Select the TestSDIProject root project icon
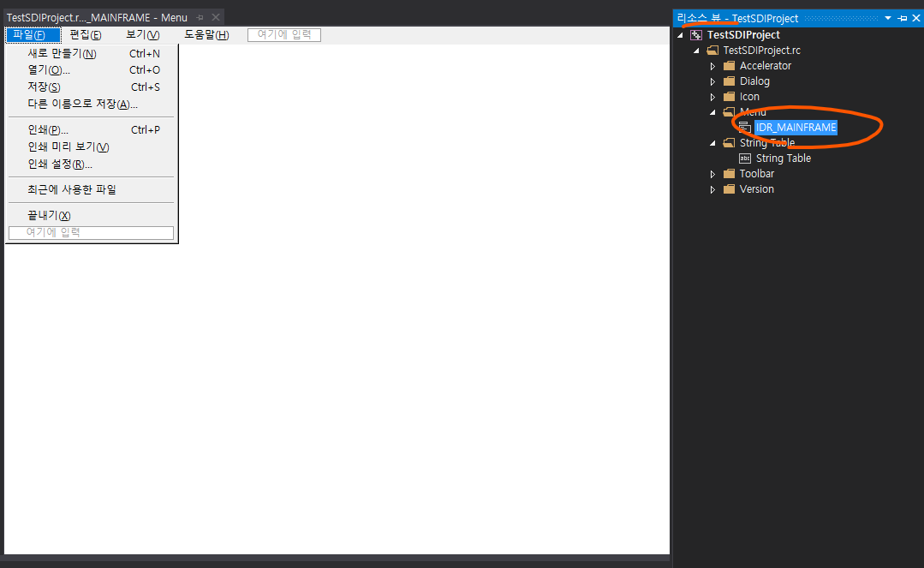 [696, 35]
